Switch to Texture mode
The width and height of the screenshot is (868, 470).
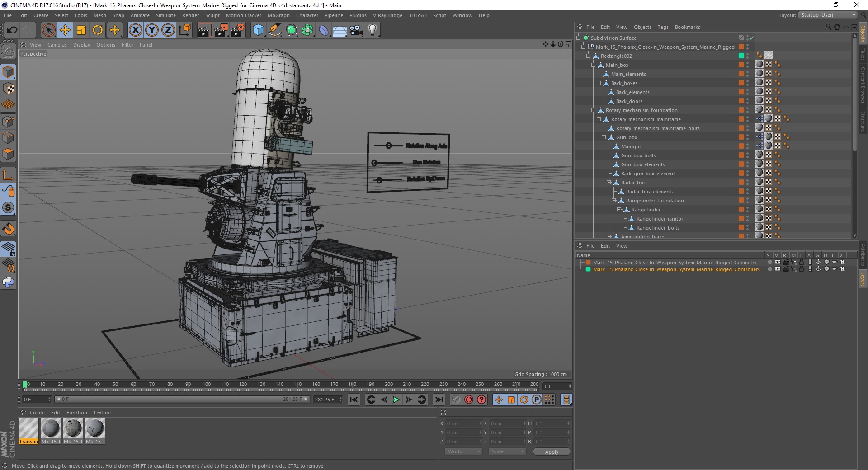(x=8, y=89)
